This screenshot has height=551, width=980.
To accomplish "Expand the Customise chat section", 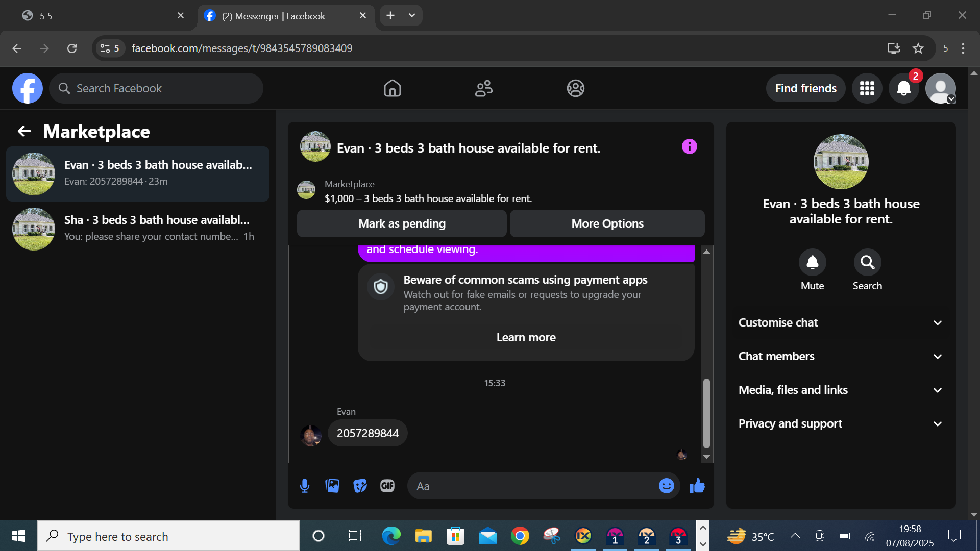I will (x=840, y=323).
